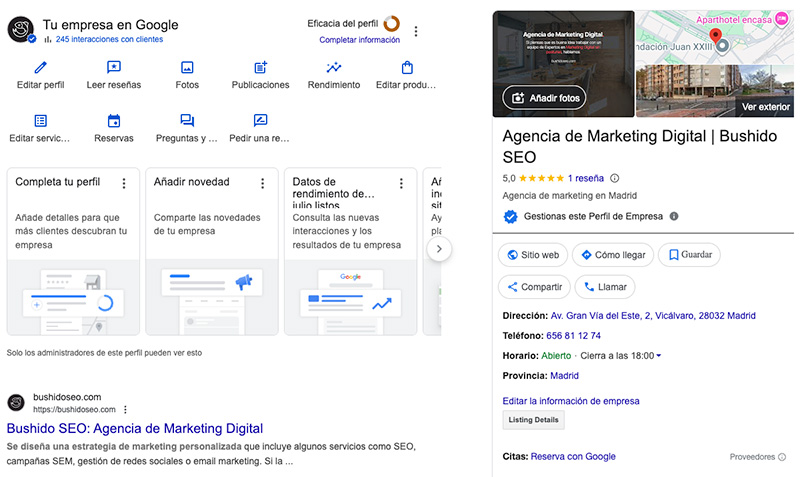Open profile options three-dot menu near Eficacia
Viewport: 800px width, 477px height.
[x=416, y=32]
